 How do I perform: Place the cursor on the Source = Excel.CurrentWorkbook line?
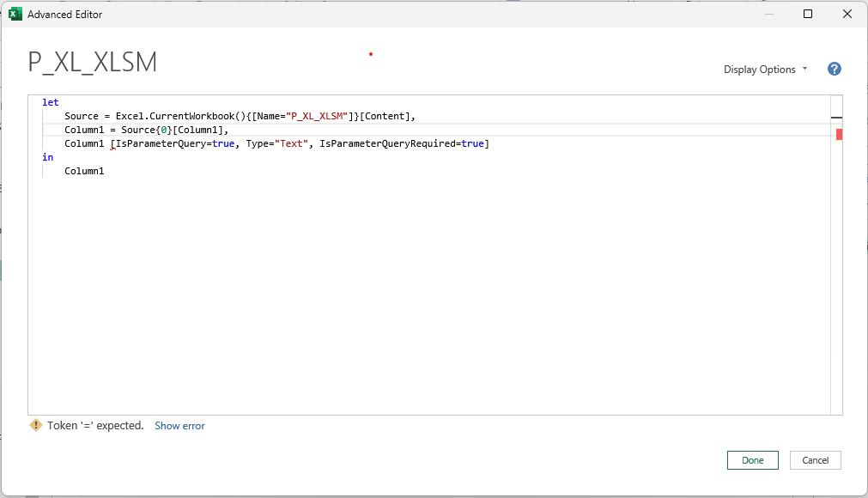click(x=240, y=116)
